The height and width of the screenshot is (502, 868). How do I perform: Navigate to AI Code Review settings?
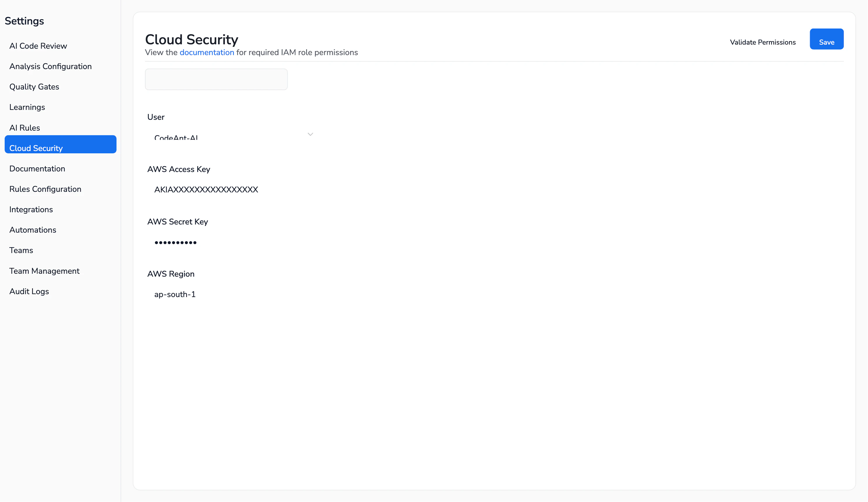38,45
